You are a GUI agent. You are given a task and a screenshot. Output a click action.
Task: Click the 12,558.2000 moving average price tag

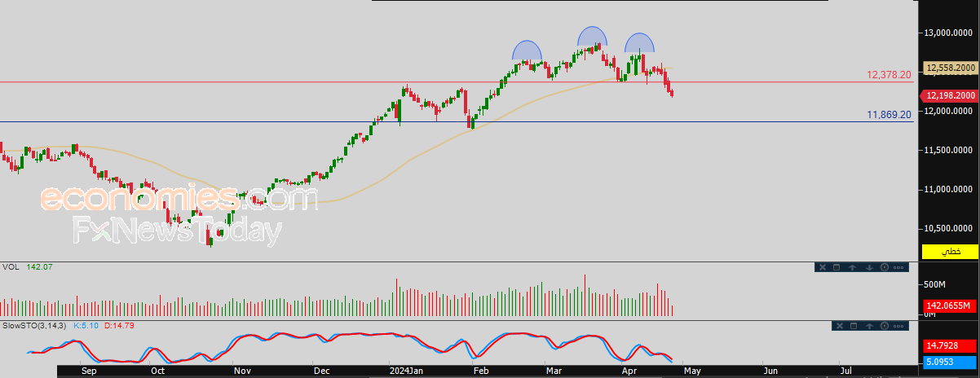pos(950,68)
